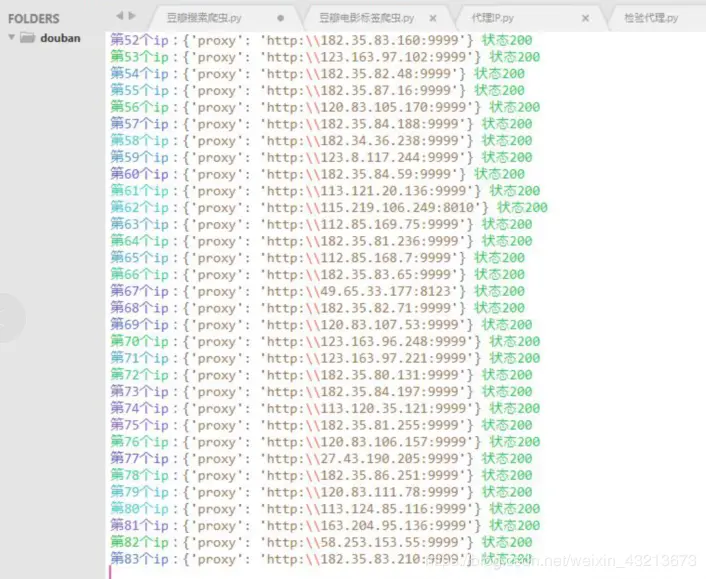Click IP 163.204.95.136:9999 text

point(393,525)
